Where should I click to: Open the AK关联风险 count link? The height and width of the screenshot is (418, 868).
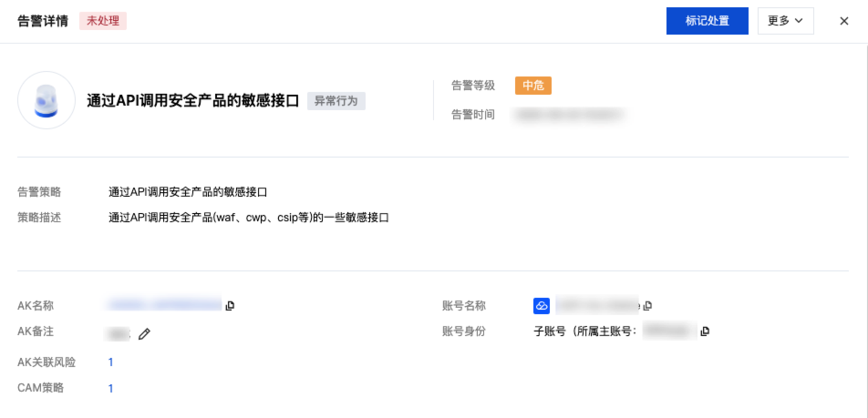pos(111,362)
